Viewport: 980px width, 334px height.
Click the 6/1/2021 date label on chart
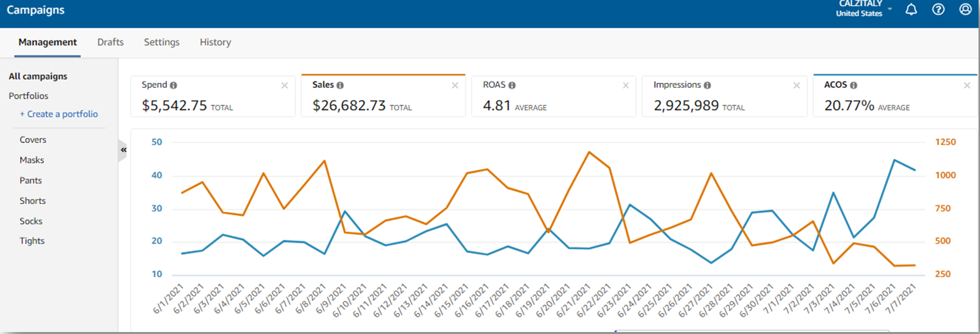point(167,298)
